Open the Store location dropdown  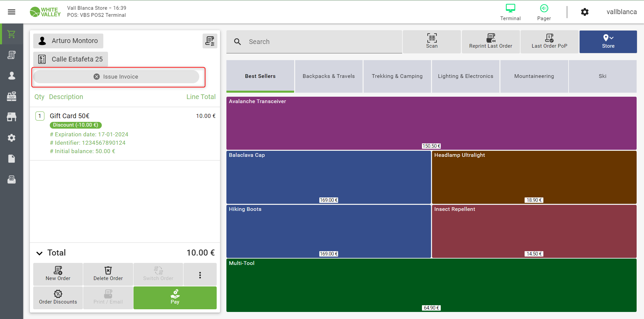608,42
